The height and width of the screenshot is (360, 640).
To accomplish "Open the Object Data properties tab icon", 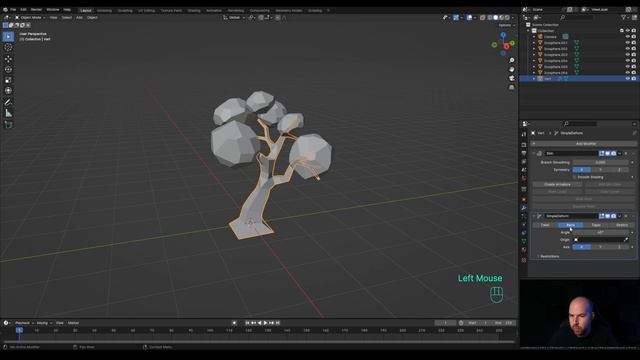I will 524,241.
